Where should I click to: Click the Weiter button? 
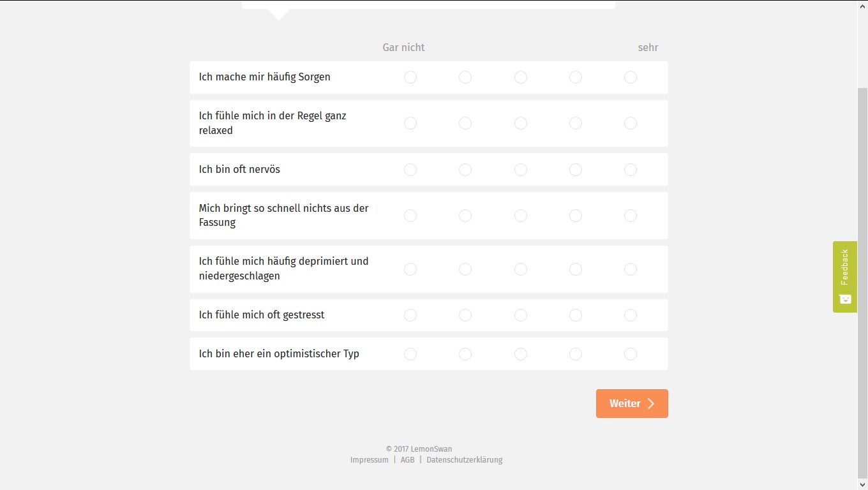624,403
